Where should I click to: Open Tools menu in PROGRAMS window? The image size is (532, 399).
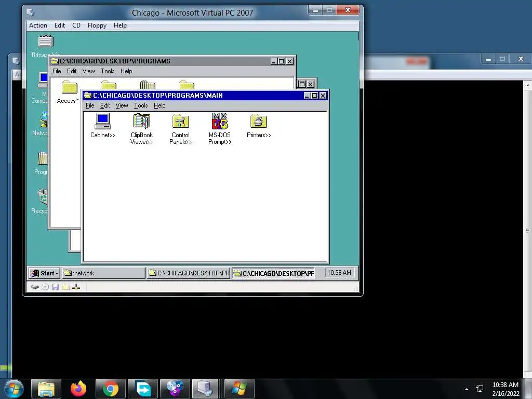pos(108,71)
